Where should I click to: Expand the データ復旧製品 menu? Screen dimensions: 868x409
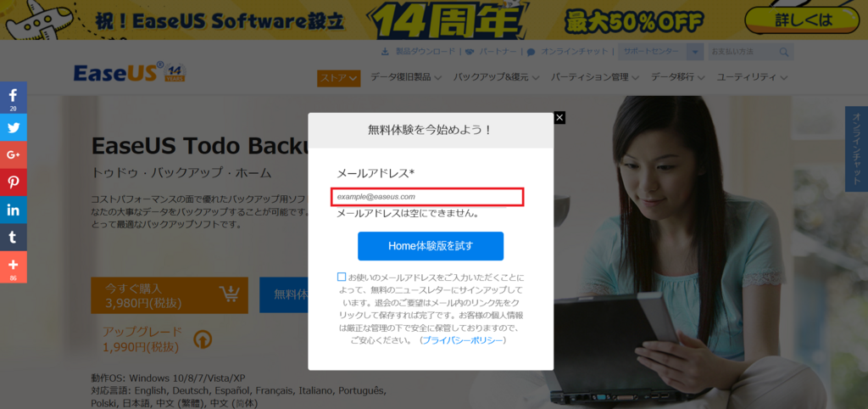(406, 77)
